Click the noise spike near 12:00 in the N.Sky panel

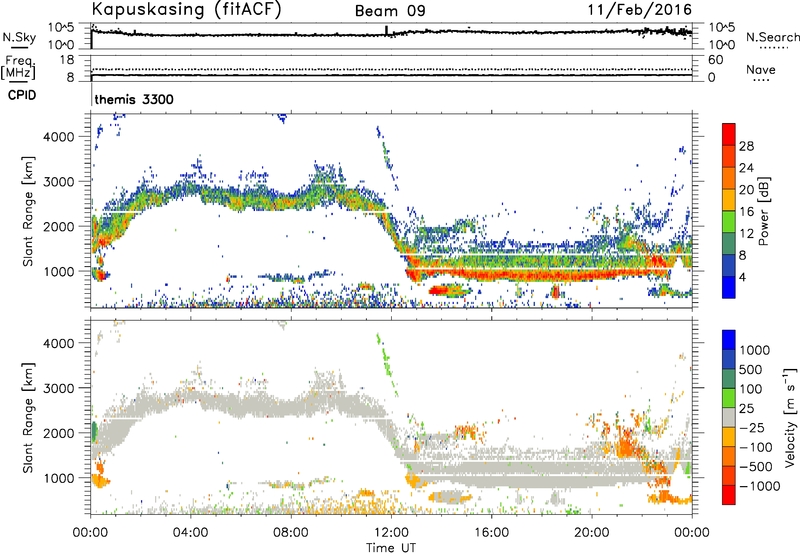[x=387, y=31]
